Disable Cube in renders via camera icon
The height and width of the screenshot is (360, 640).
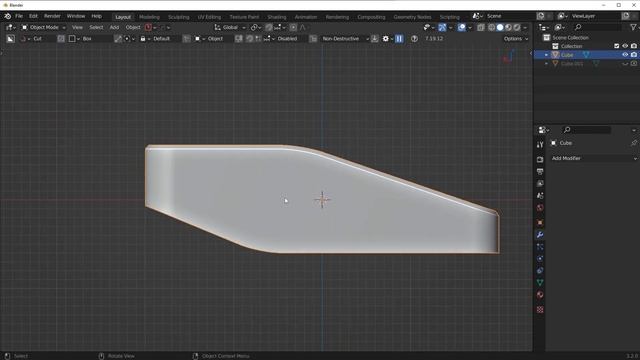tap(633, 55)
